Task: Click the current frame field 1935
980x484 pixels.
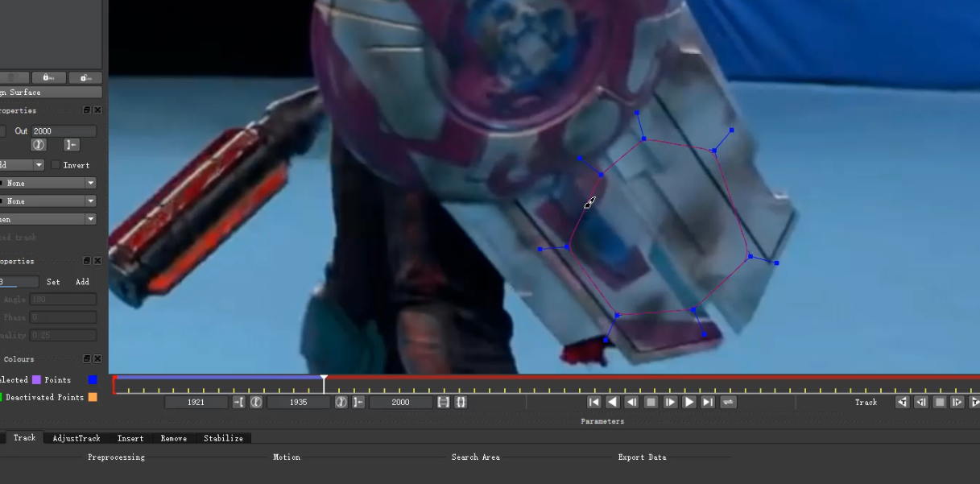Action: pos(299,402)
